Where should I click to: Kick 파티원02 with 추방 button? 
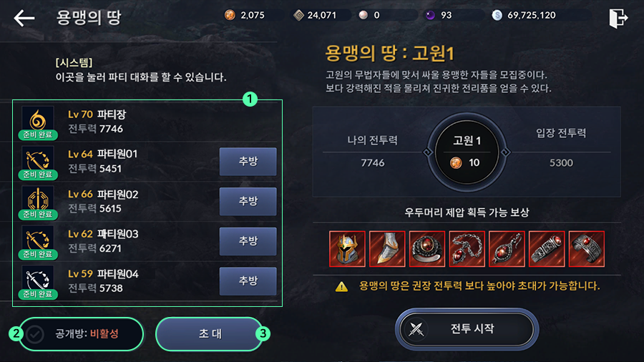[248, 201]
